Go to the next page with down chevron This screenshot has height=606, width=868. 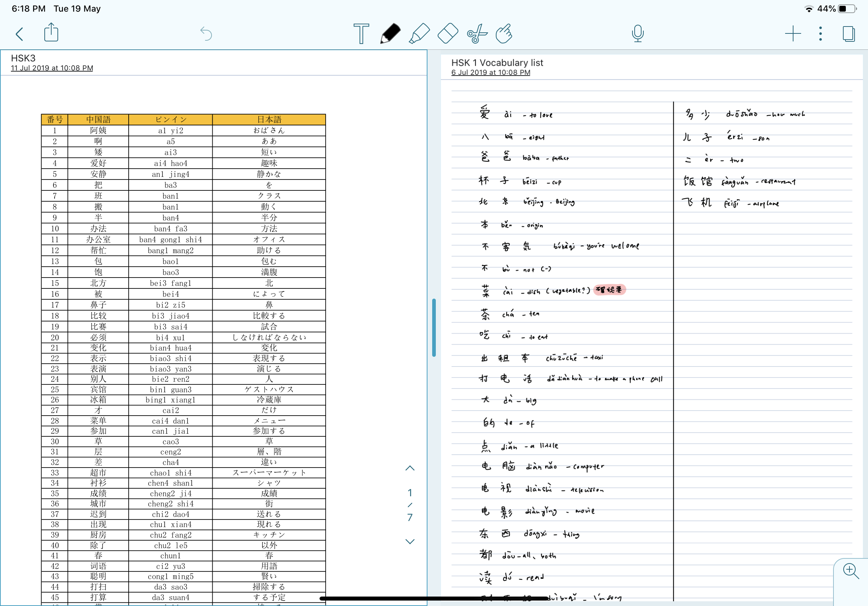click(410, 541)
